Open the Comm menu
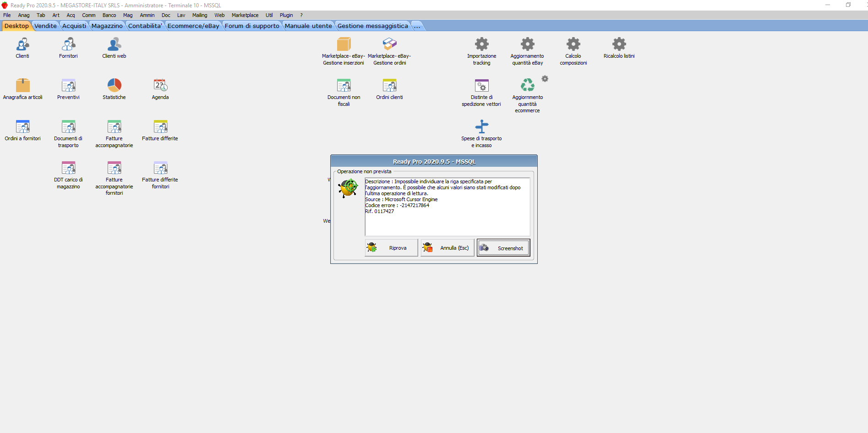This screenshot has height=433, width=868. click(x=89, y=15)
